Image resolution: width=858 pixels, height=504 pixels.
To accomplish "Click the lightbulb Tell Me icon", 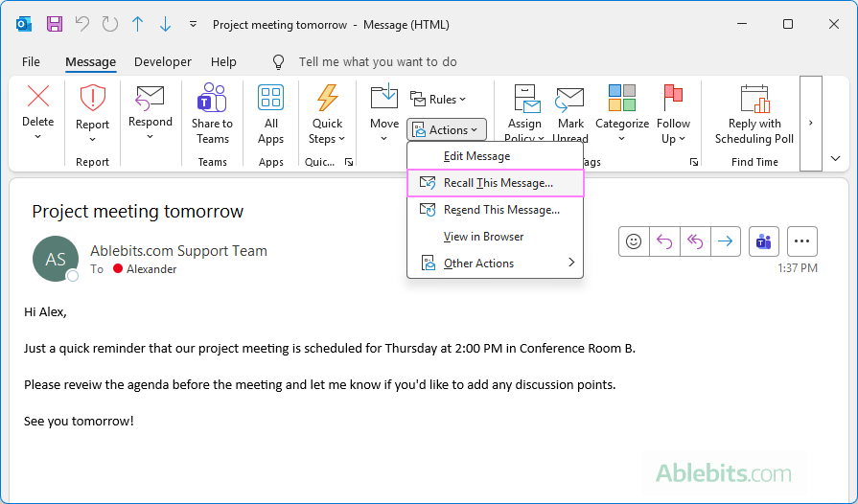I will point(279,61).
